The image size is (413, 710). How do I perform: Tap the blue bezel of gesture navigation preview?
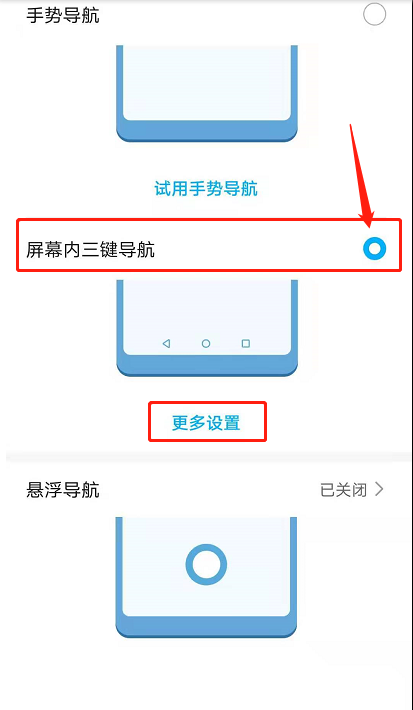click(207, 131)
